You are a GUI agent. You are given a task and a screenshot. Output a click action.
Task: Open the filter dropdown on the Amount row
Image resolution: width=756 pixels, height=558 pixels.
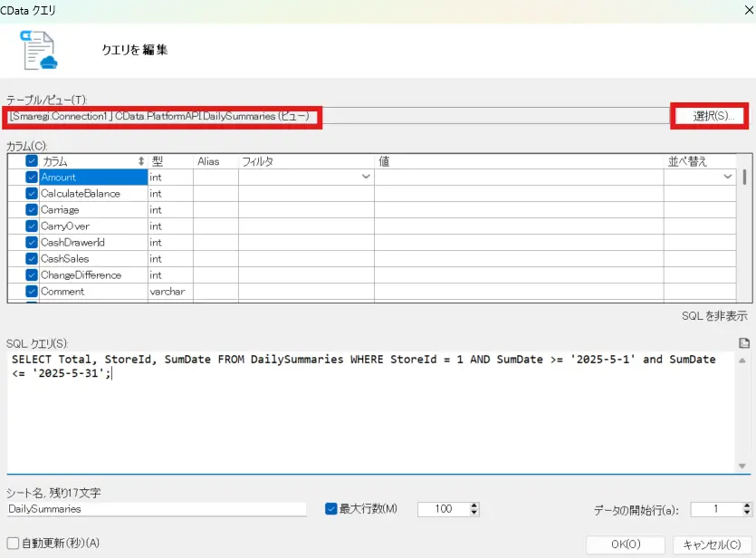point(366,178)
